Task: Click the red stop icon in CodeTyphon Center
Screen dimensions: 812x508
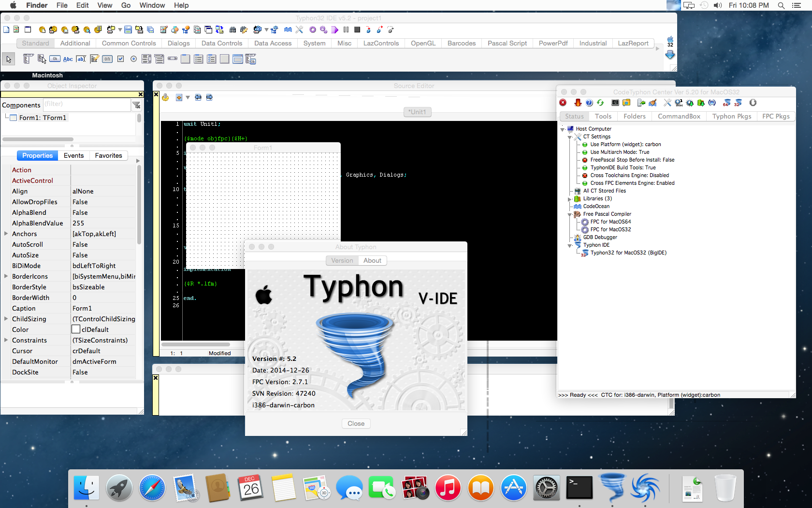Action: click(x=563, y=103)
